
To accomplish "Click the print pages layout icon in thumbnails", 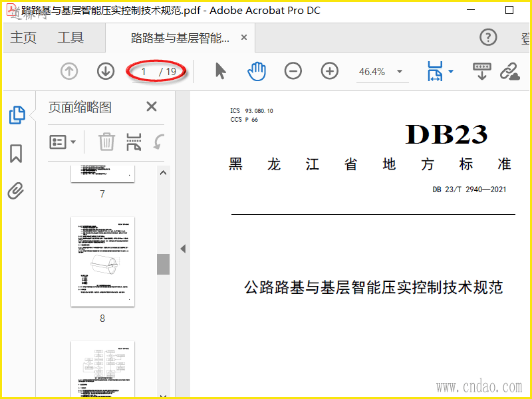I will coord(134,142).
